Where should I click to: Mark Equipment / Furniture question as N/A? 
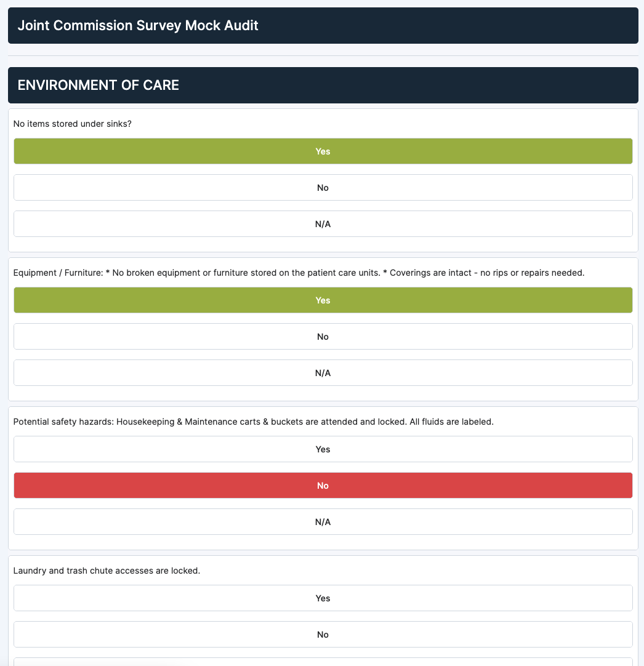323,373
